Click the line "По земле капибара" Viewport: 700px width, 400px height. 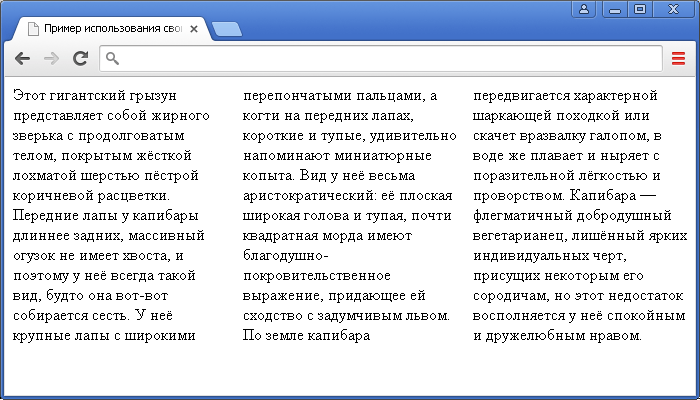pos(306,335)
